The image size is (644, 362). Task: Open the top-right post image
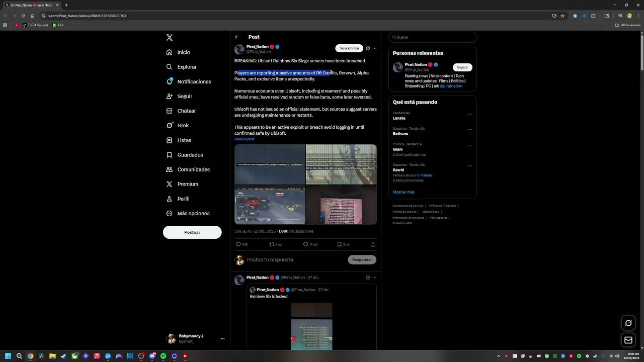coord(341,164)
